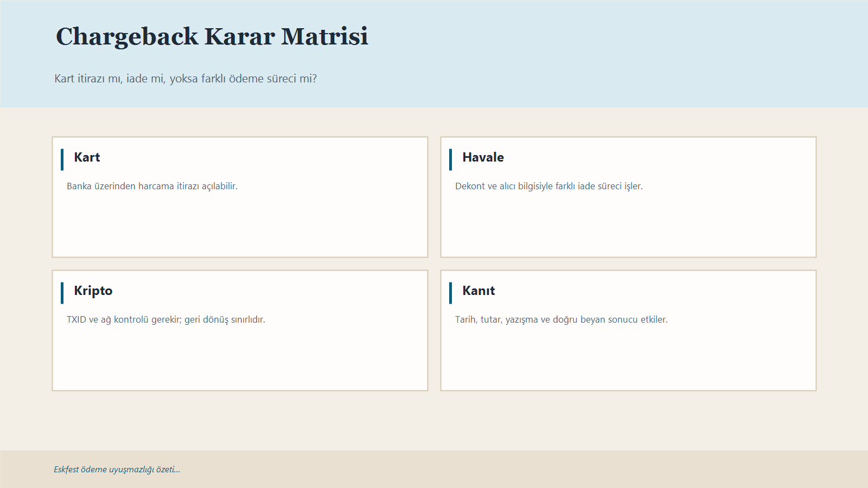Select the Kanıt card heading
This screenshot has height=488, width=868.
tap(478, 291)
